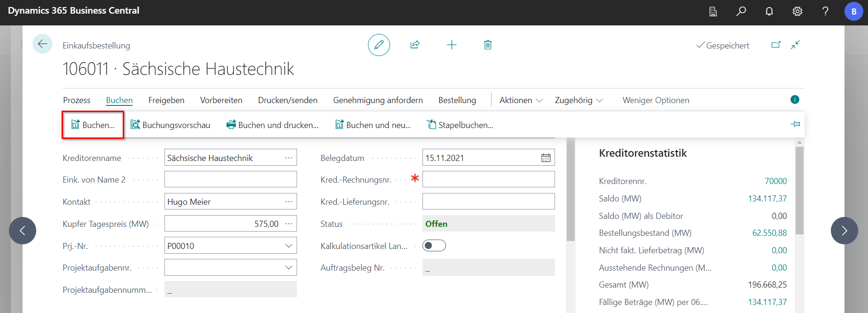Open the Zugehörig menu
This screenshot has height=313, width=868.
click(x=579, y=100)
